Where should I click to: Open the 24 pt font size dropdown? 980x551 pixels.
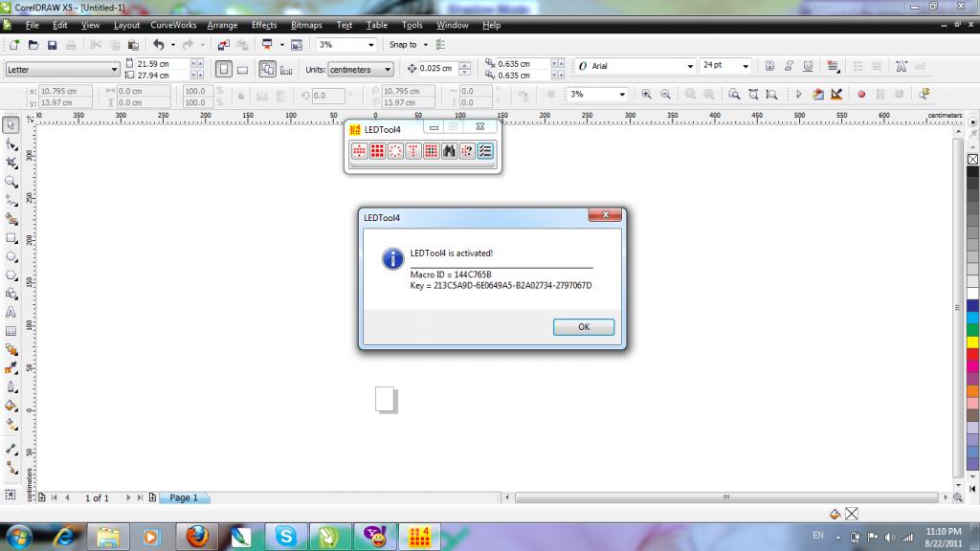745,66
